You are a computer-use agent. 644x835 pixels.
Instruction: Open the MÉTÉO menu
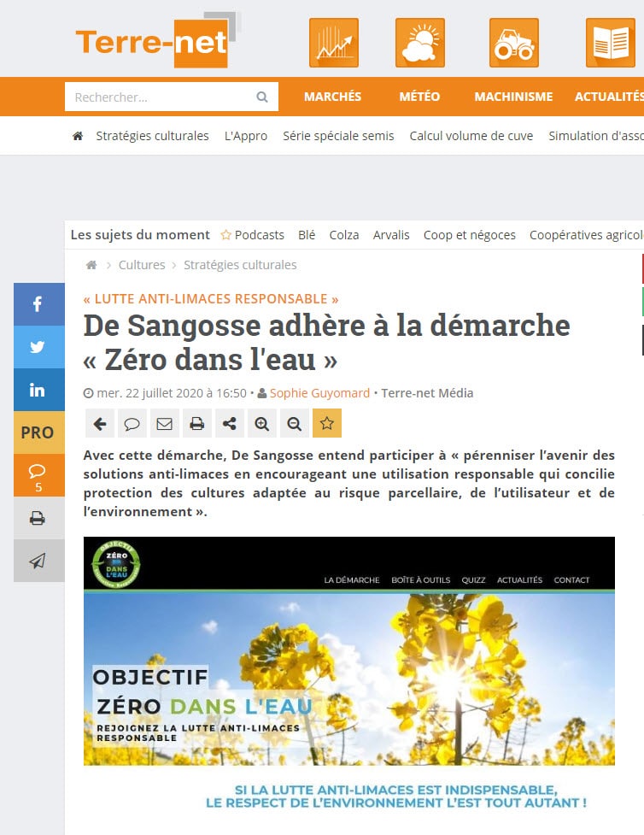419,97
